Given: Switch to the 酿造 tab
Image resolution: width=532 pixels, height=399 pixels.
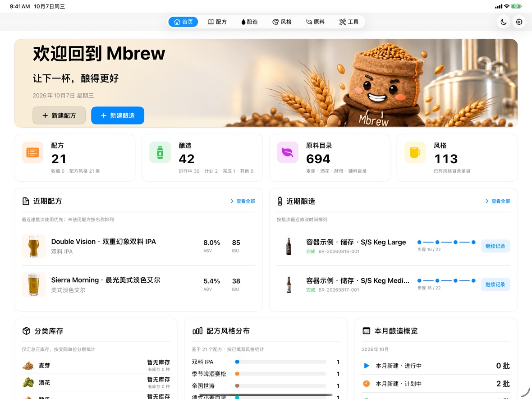Looking at the screenshot, I should pos(249,22).
